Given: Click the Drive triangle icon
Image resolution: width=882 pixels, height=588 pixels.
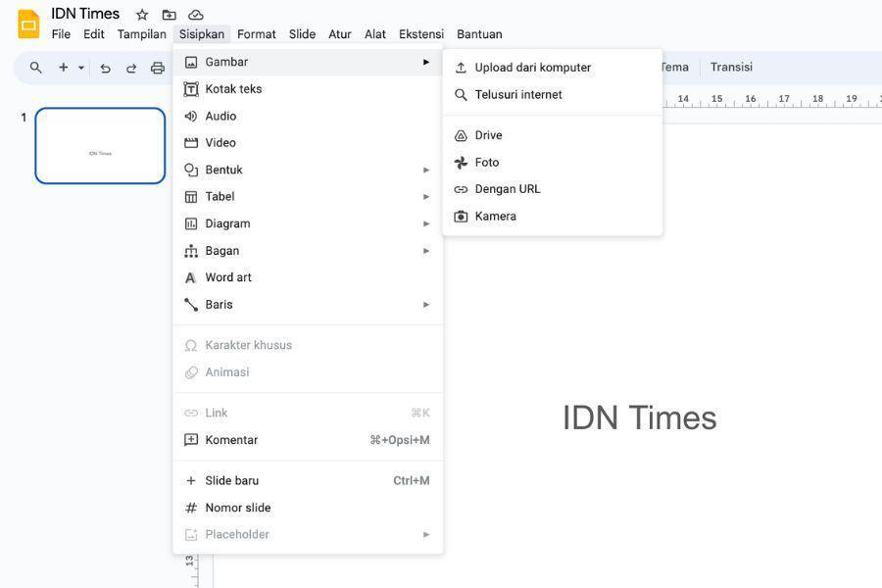Looking at the screenshot, I should point(461,135).
